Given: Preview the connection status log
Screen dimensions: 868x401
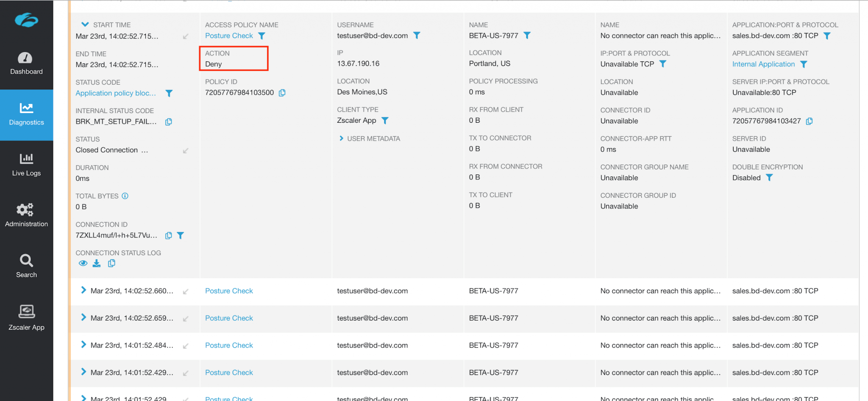Looking at the screenshot, I should [83, 263].
